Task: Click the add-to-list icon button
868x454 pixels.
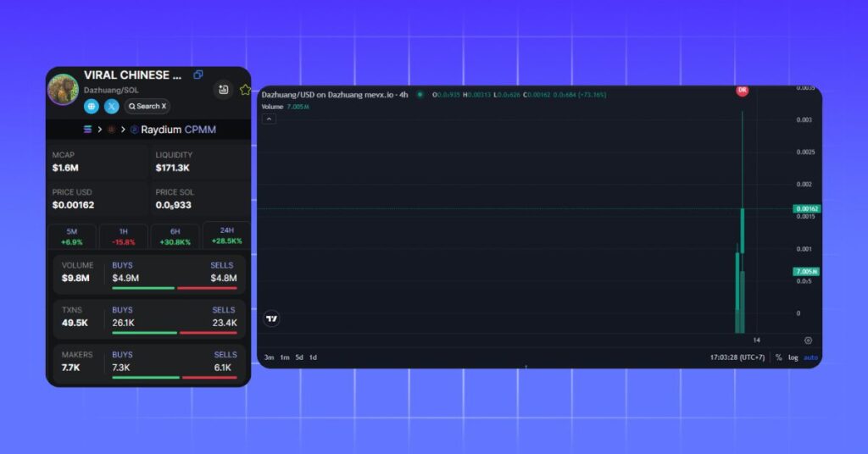Action: tap(224, 90)
